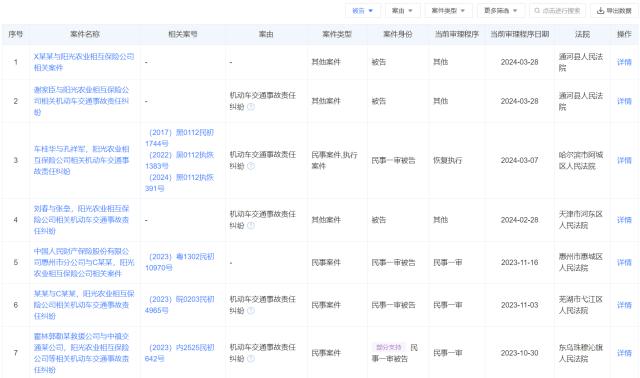Screen dimensions: 640x378
Task: Select the 机动车交通事故责任纠纷 text in row 2
Action: pos(262,101)
